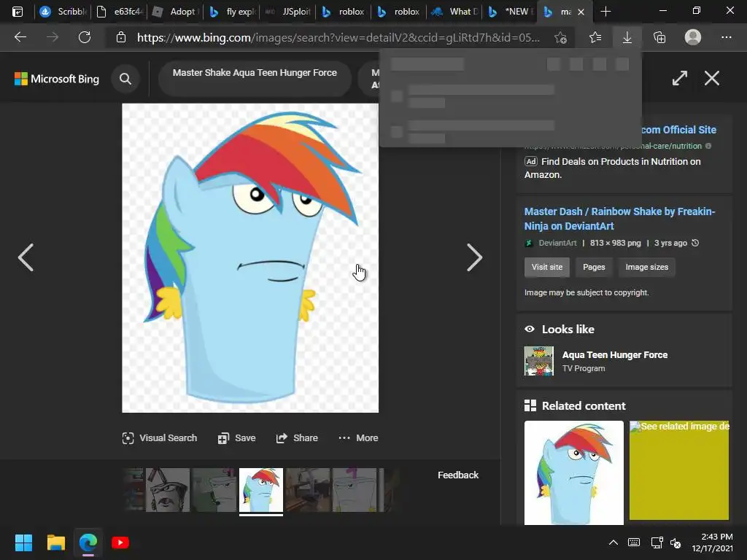This screenshot has height=560, width=747.
Task: Open the first related content image of Rainbow Shake
Action: [573, 472]
